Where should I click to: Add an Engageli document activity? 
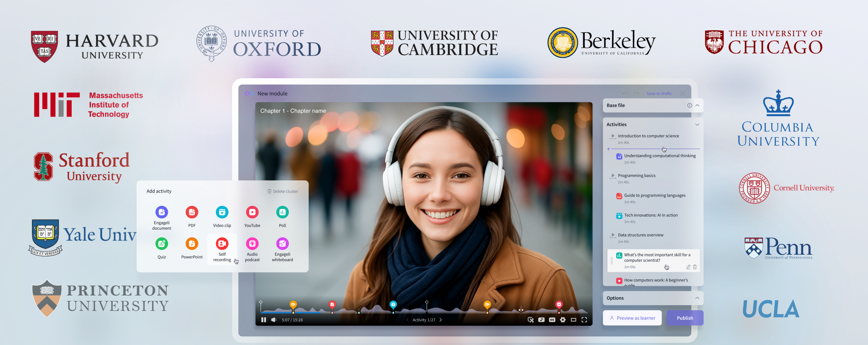[162, 218]
